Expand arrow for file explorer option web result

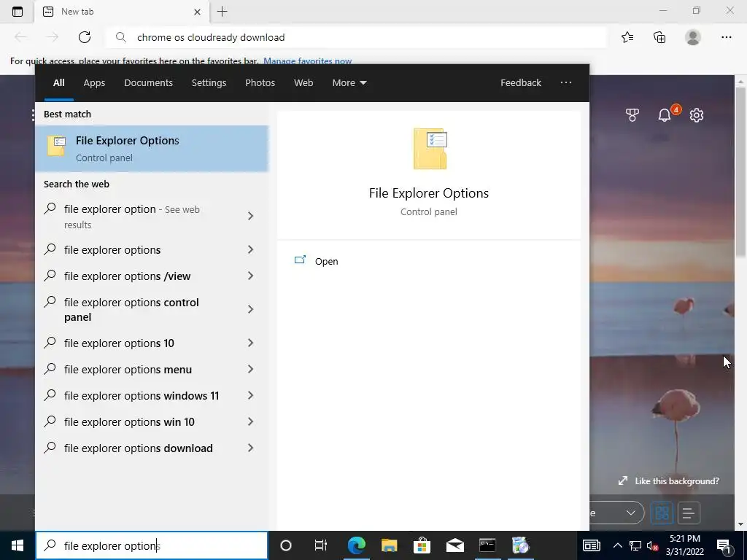point(251,216)
